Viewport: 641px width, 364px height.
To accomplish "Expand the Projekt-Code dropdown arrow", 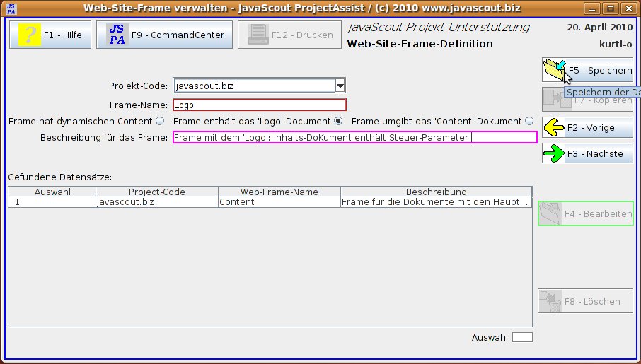I will point(340,86).
